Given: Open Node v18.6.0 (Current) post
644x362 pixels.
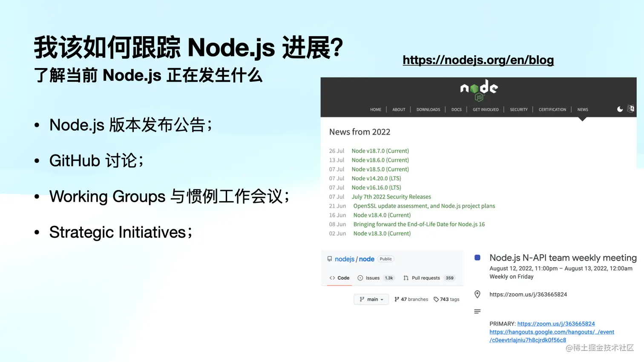Looking at the screenshot, I should (x=380, y=160).
